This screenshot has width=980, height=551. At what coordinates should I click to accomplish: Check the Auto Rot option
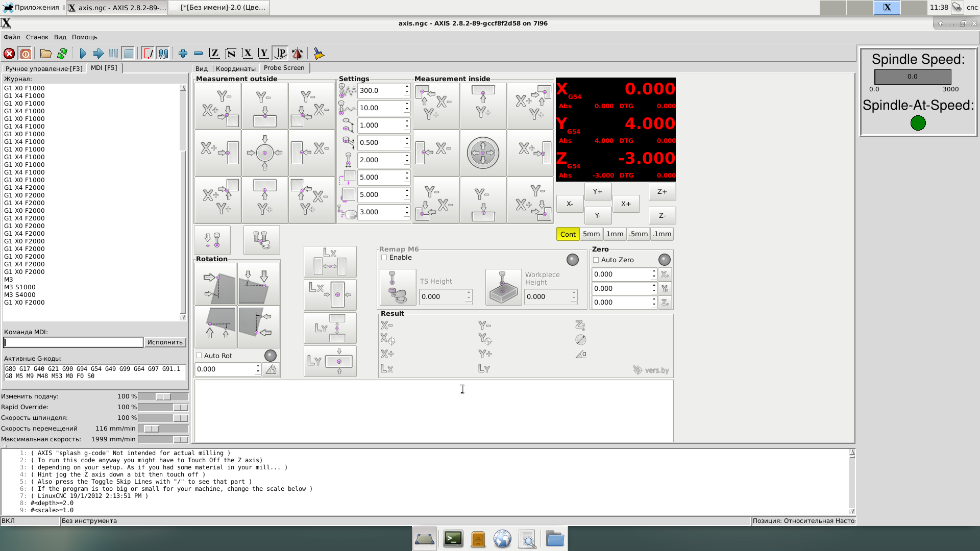[199, 356]
